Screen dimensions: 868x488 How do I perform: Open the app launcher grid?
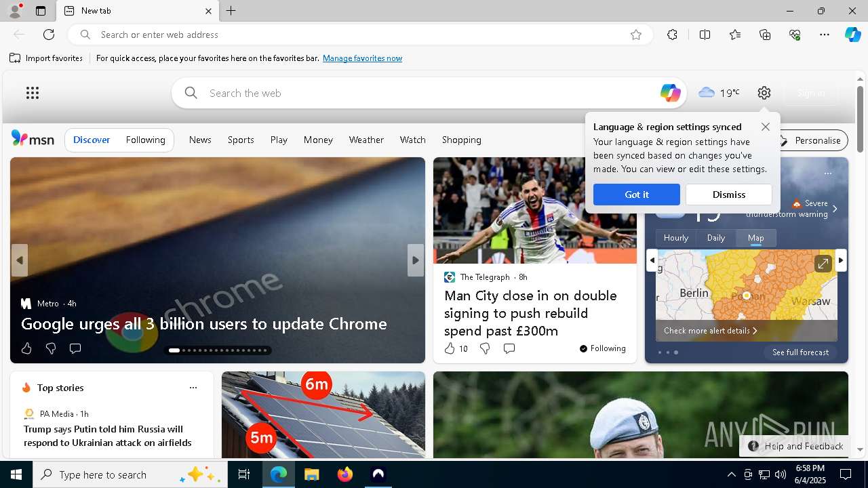[33, 93]
